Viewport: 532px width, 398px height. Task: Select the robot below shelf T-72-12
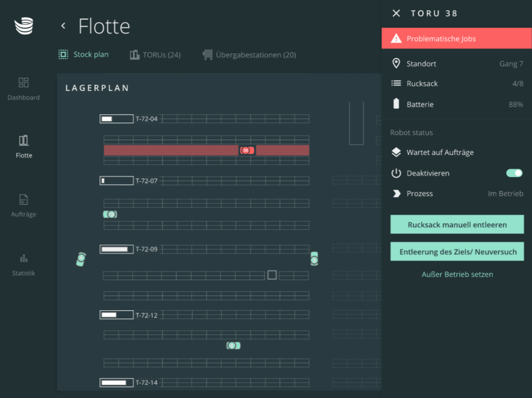[x=233, y=346]
